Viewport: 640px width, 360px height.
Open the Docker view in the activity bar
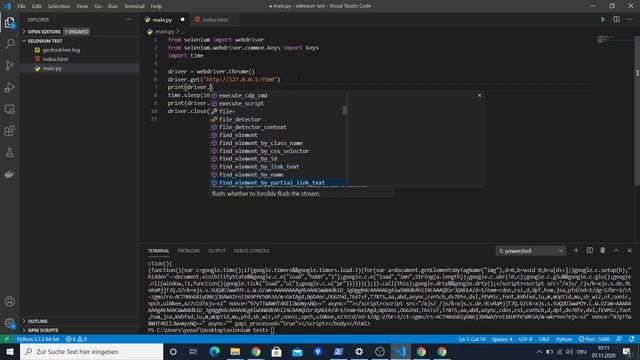tap(9, 174)
